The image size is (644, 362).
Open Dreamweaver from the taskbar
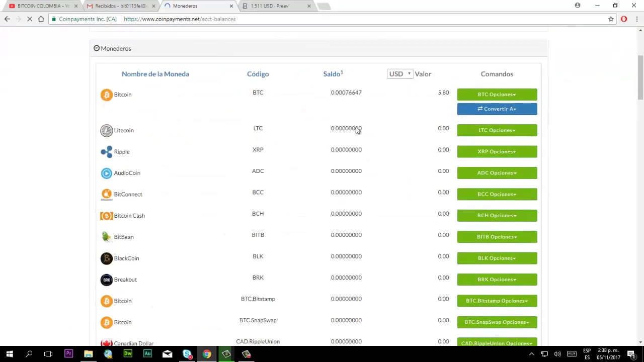[x=128, y=354]
